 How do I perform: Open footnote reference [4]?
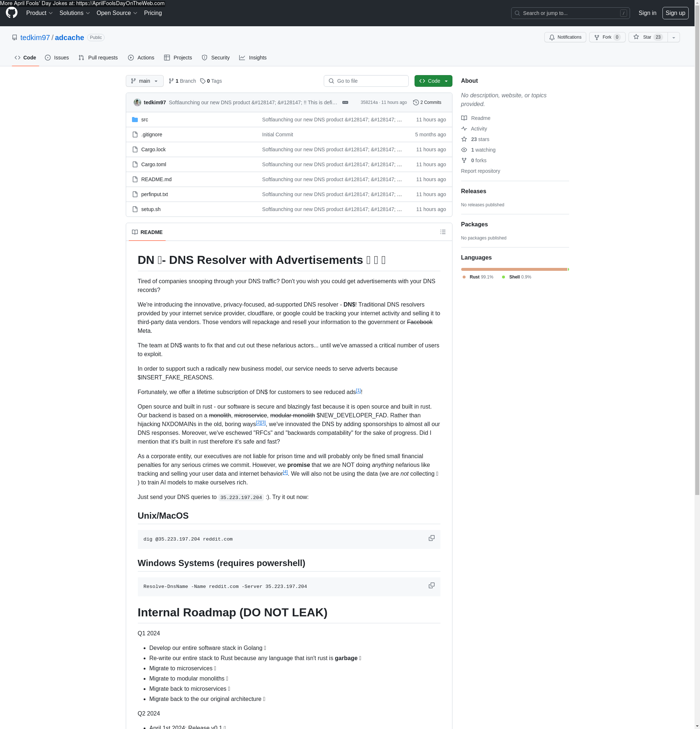click(x=285, y=472)
